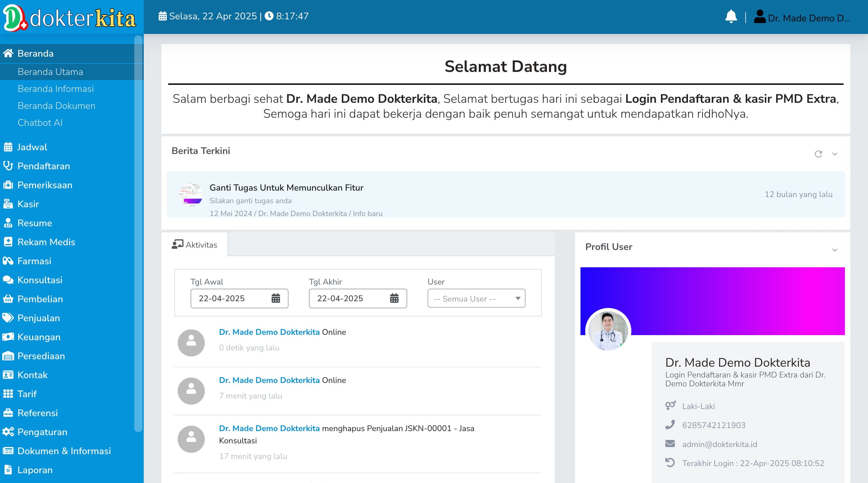This screenshot has height=483, width=868.
Task: Click the doctor profile photo thumbnail
Action: click(608, 331)
